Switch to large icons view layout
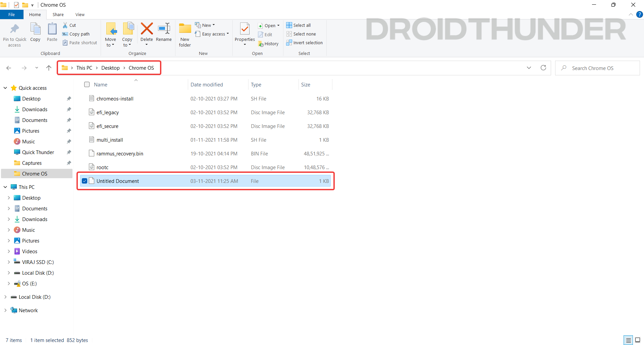The width and height of the screenshot is (644, 345). click(638, 340)
